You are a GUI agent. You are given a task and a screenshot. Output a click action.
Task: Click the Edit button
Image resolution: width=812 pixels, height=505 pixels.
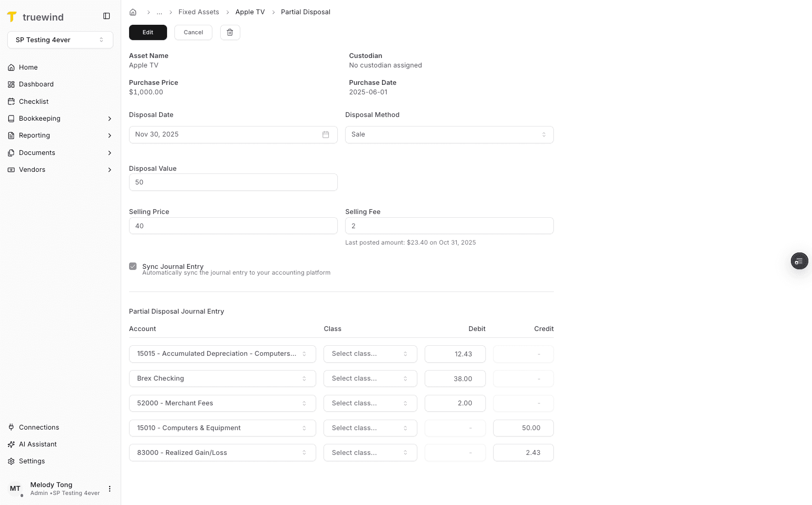point(148,32)
